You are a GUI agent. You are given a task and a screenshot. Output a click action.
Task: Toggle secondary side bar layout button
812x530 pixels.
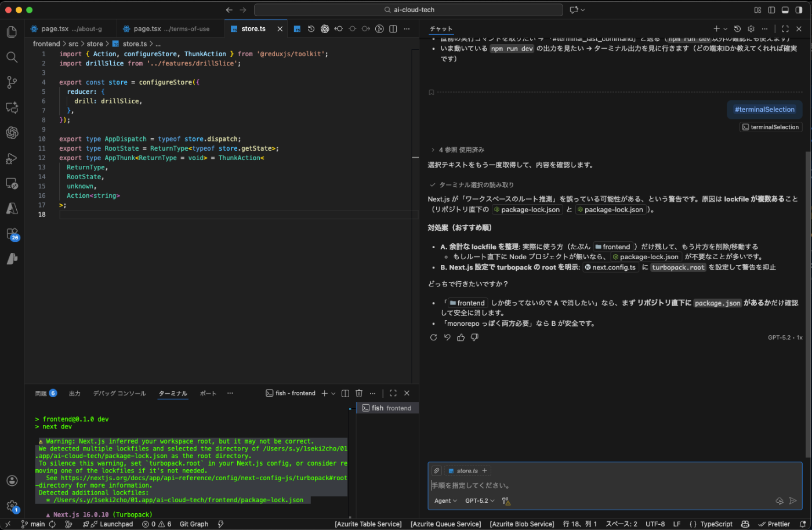(799, 10)
